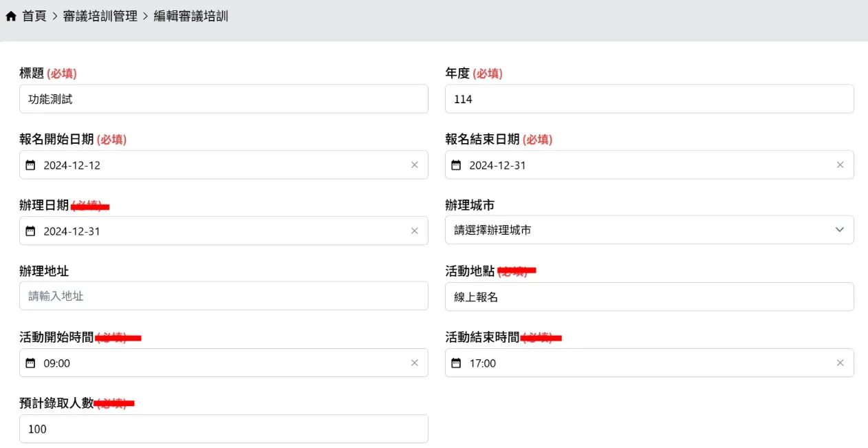Click calendar icon in 活動開始時間 field
Image resolution: width=868 pixels, height=448 pixels.
click(30, 363)
